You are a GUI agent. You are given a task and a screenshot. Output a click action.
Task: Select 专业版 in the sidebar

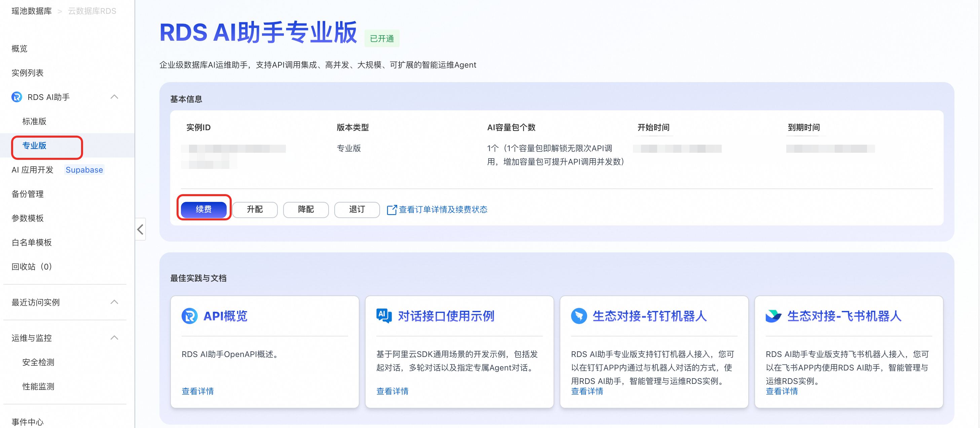coord(34,146)
